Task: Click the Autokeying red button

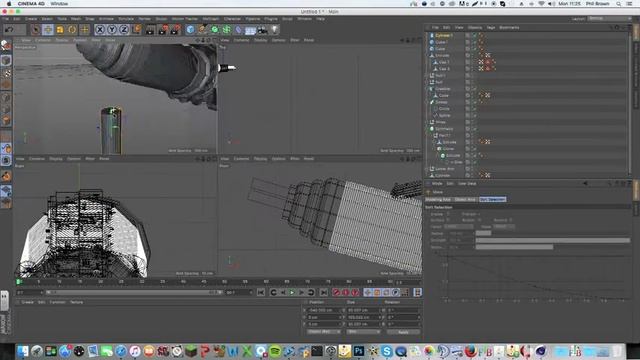Action: pos(346,292)
